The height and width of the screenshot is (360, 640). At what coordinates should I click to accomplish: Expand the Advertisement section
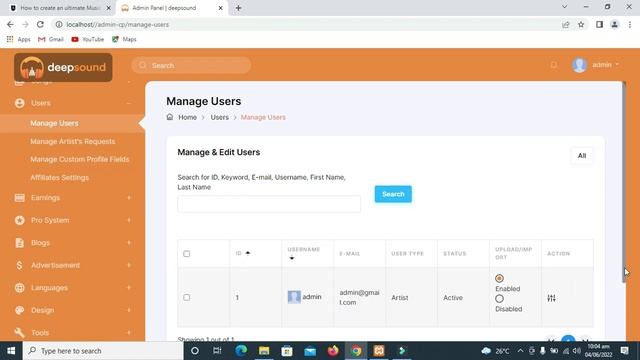[129, 265]
